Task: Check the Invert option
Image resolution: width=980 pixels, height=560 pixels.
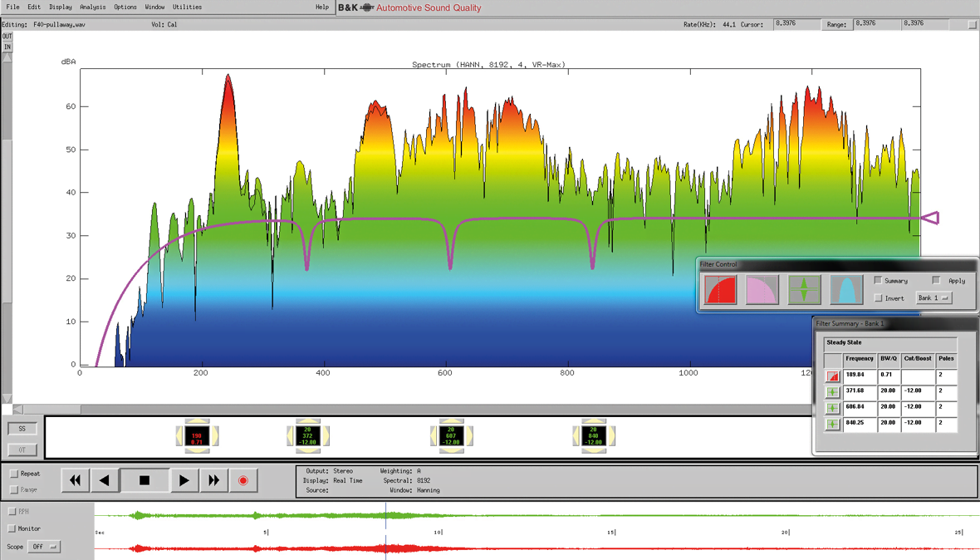Action: coord(878,298)
